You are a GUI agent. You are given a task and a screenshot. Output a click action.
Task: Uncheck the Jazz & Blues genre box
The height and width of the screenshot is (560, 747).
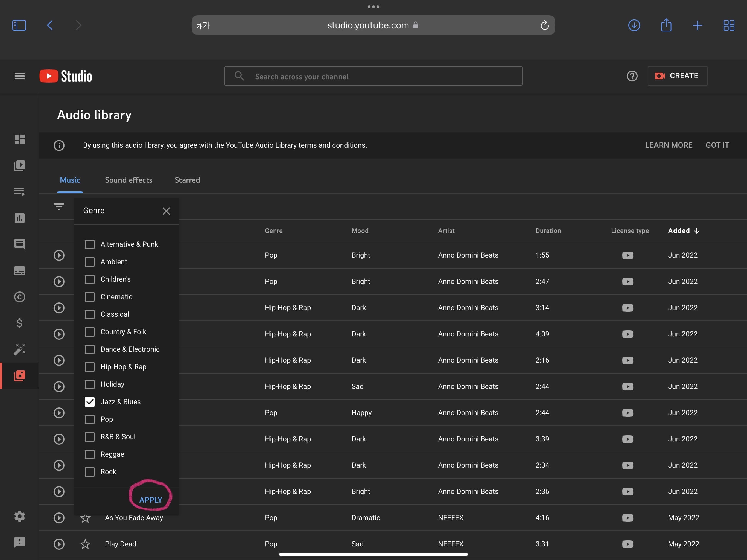coord(89,402)
